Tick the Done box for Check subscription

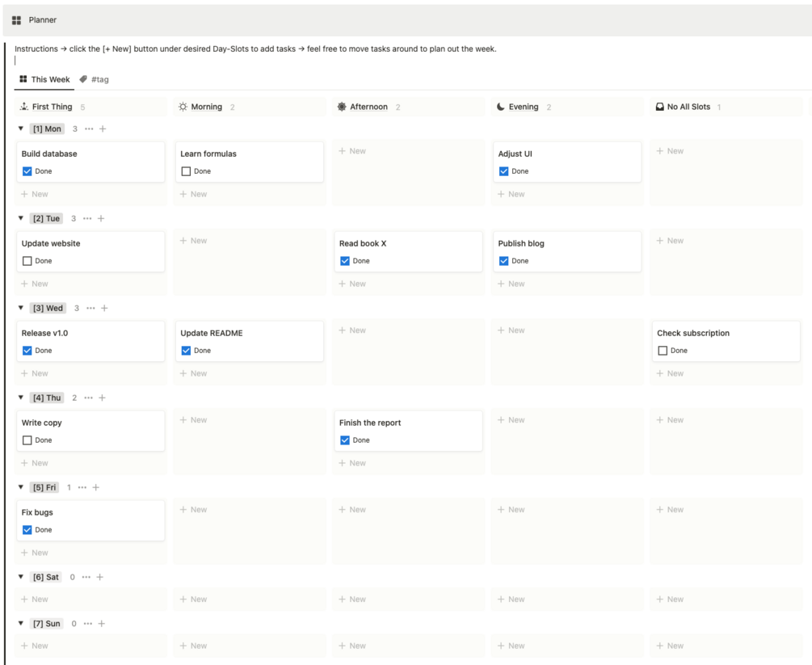coord(663,351)
